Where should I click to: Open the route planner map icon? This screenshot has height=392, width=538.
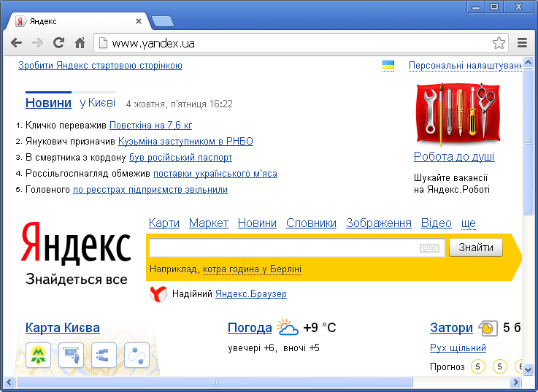point(137,355)
